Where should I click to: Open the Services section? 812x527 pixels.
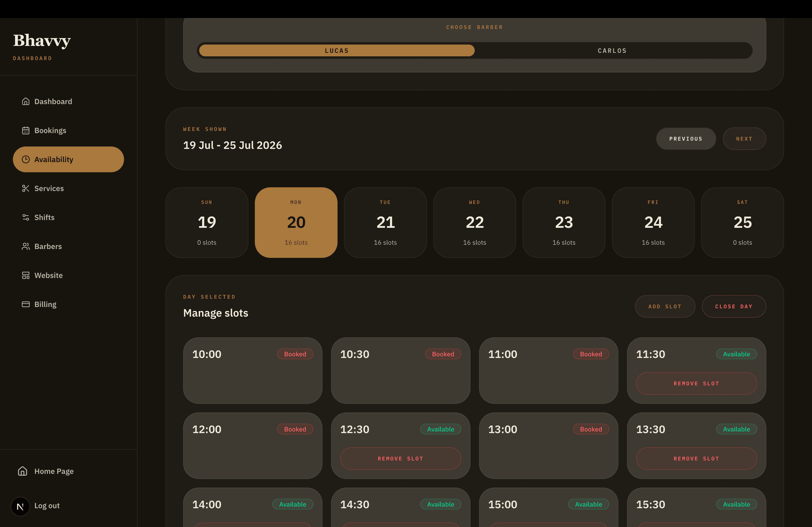point(68,189)
